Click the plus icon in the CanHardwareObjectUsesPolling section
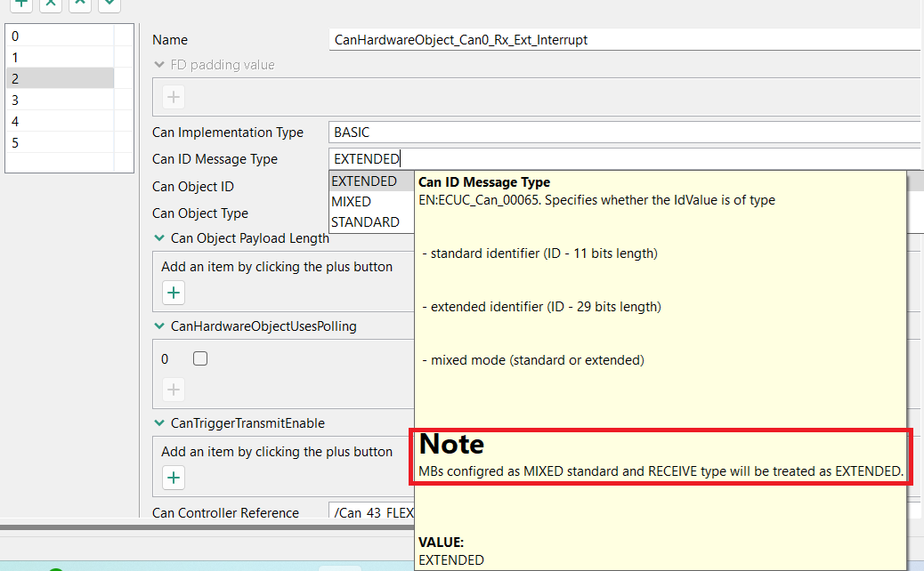 tap(173, 390)
